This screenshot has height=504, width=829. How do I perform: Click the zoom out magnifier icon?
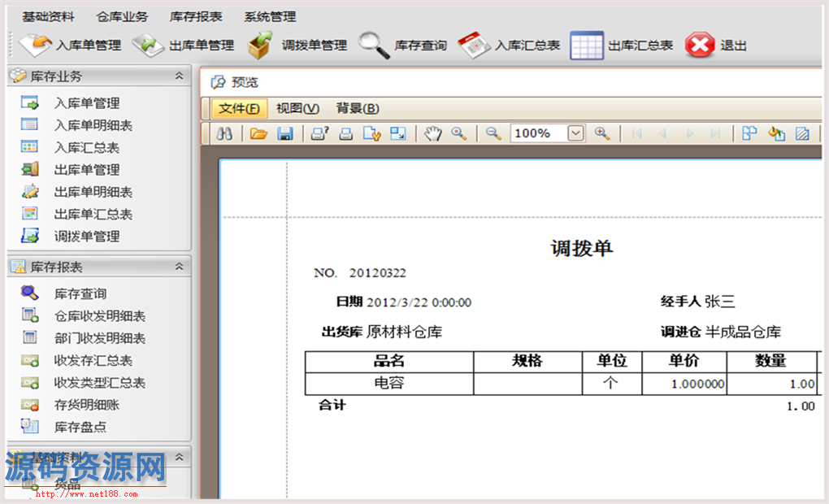[x=493, y=133]
